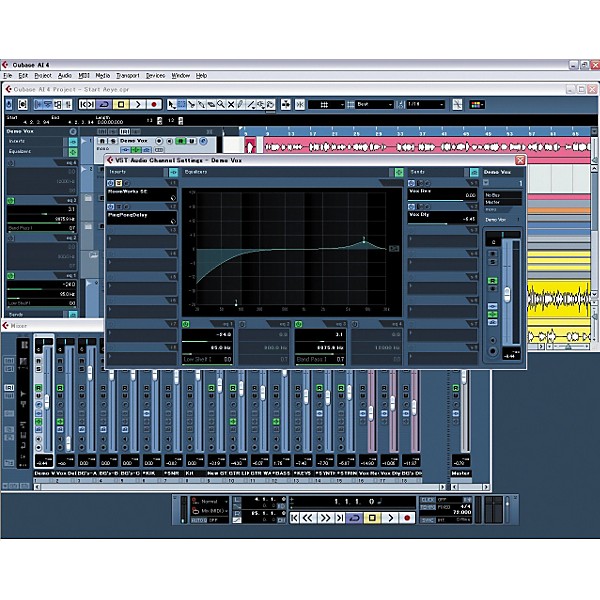The width and height of the screenshot is (600, 600).
Task: Rewind using the Transport panel
Action: (308, 518)
